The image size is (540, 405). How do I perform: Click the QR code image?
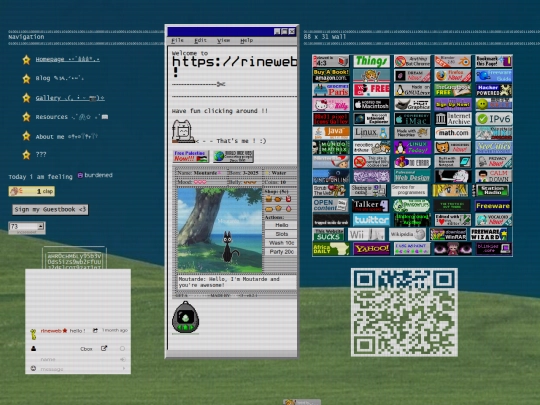coord(404,312)
